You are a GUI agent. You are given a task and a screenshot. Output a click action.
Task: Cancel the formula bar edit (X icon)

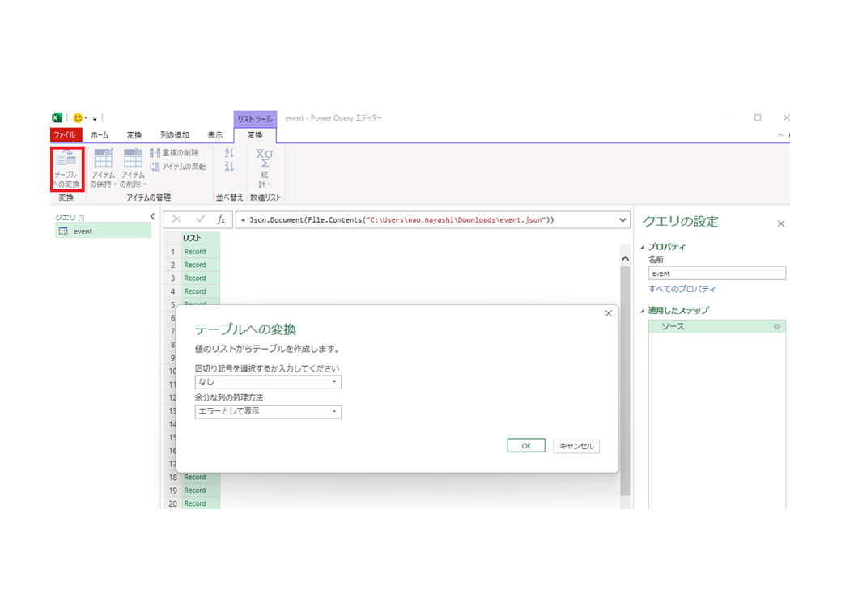(176, 219)
